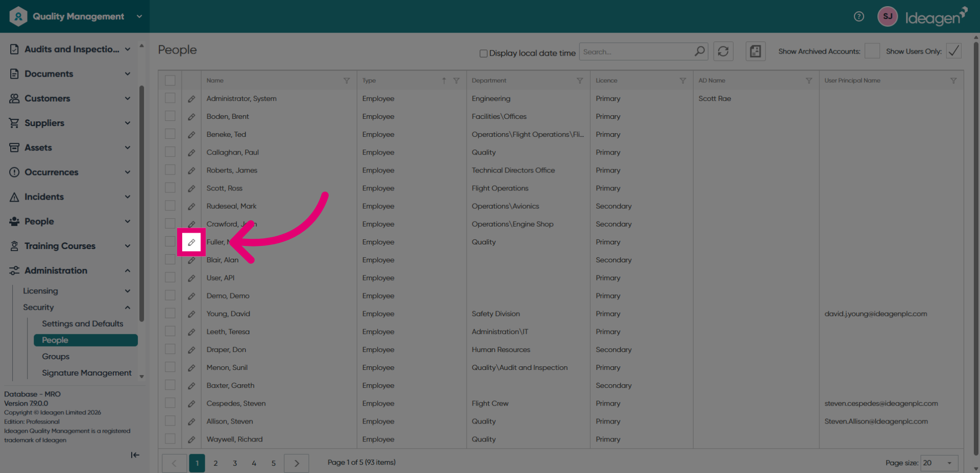The width and height of the screenshot is (980, 473).
Task: Click edit pencil for Cespedes, Steven
Action: [x=191, y=404]
